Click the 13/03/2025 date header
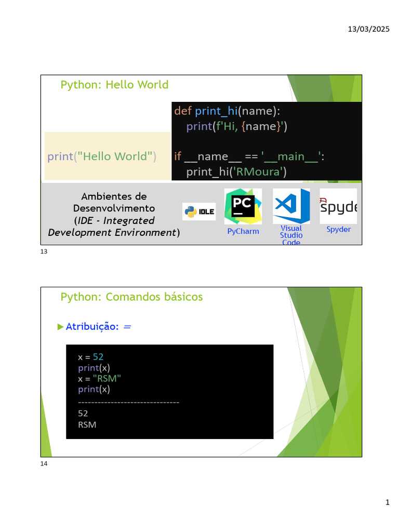Screen dimensions: 399x532 [368, 29]
